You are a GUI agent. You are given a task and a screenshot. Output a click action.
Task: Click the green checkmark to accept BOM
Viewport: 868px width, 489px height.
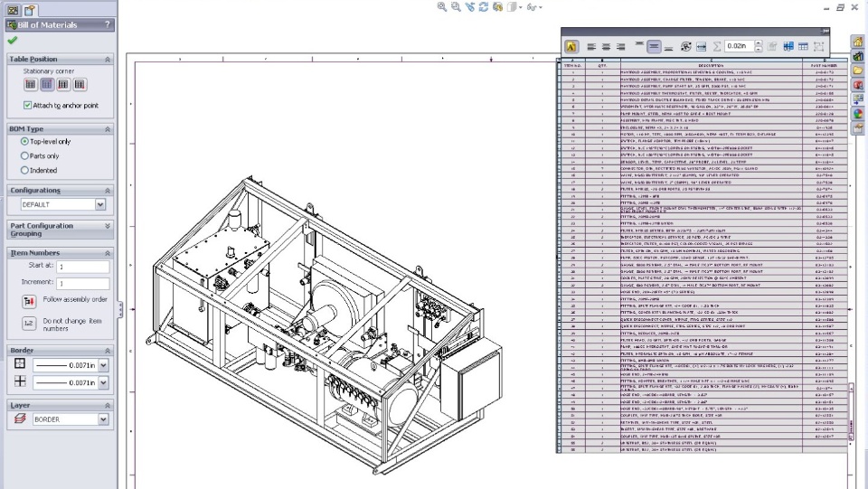click(12, 40)
